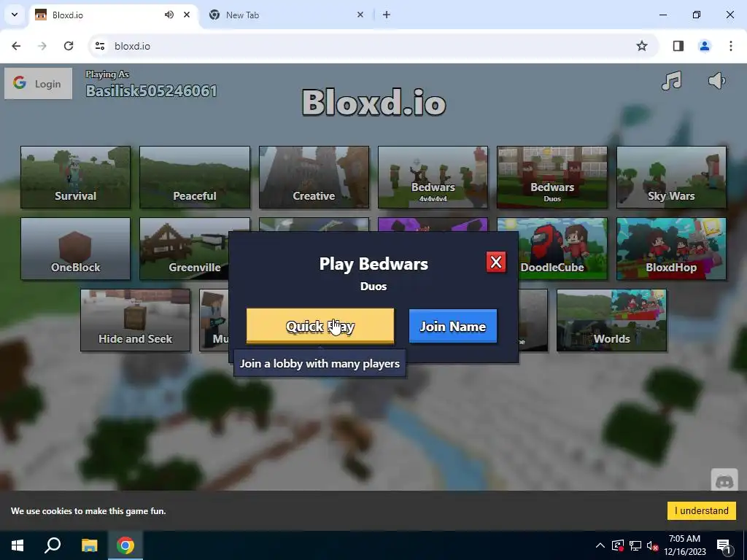Open the Chrome profile menu
This screenshot has height=560, width=747.
point(705,46)
